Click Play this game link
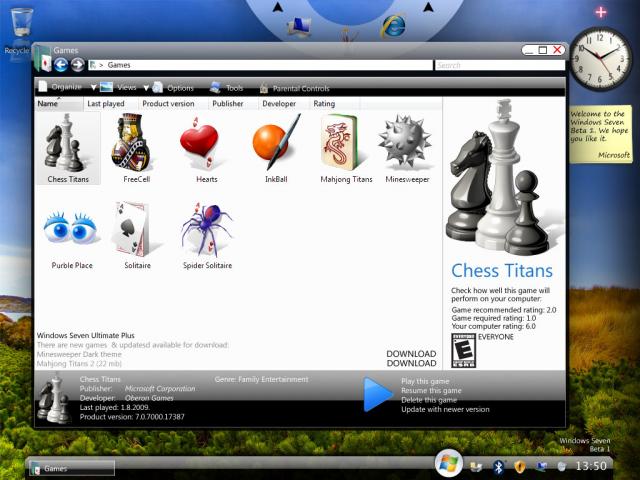This screenshot has height=480, width=640. pos(425,381)
